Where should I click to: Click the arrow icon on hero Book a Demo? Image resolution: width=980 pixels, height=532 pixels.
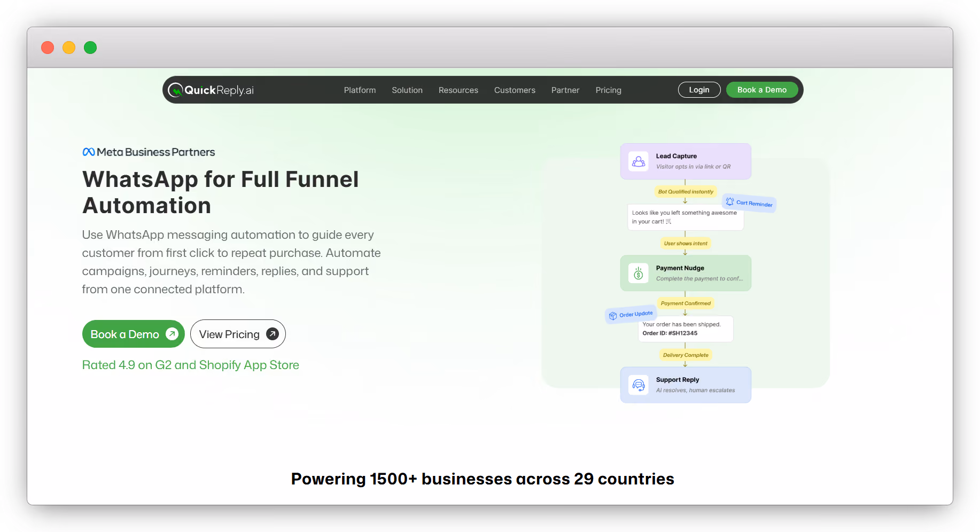(x=172, y=334)
